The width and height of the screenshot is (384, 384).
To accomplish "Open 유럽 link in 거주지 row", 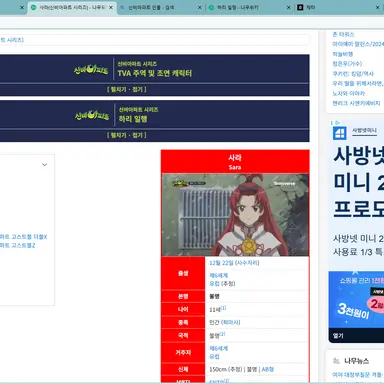I will 214,356.
